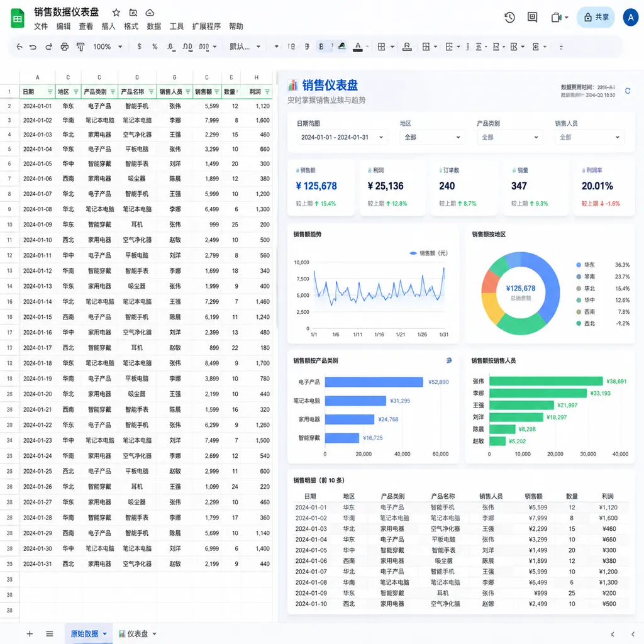Screen dimensions: 644x644
Task: Click the document title 销售数据仪表盘
Action: point(67,13)
